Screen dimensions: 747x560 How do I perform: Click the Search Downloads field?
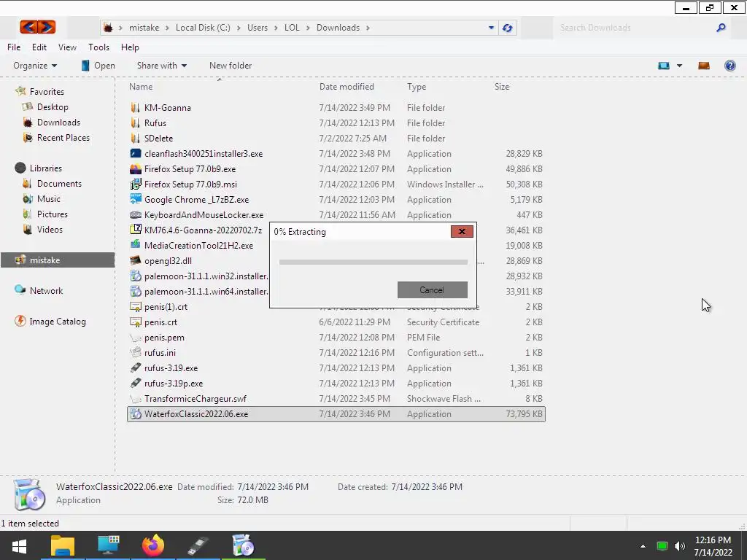point(636,28)
